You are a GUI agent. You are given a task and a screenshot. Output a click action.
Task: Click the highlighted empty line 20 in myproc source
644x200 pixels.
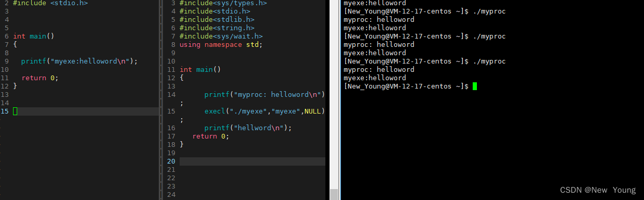tap(252, 161)
